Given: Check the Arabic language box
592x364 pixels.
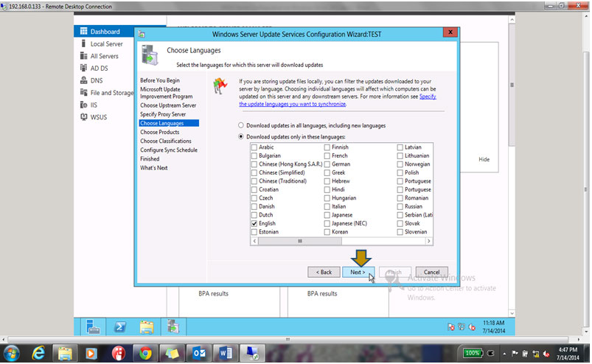Looking at the screenshot, I should (x=254, y=147).
